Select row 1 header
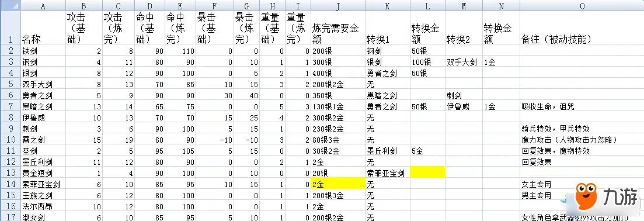The height and width of the screenshot is (221, 644). [10, 27]
